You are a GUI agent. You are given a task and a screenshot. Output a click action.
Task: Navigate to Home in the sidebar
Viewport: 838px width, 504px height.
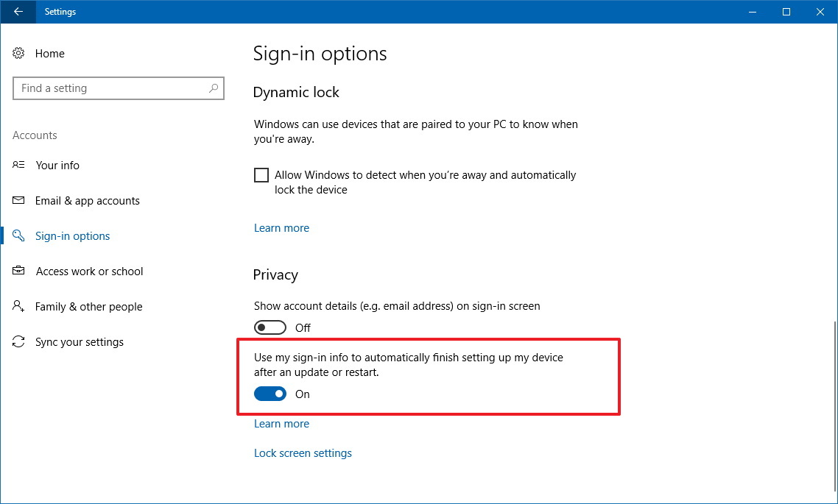point(50,53)
